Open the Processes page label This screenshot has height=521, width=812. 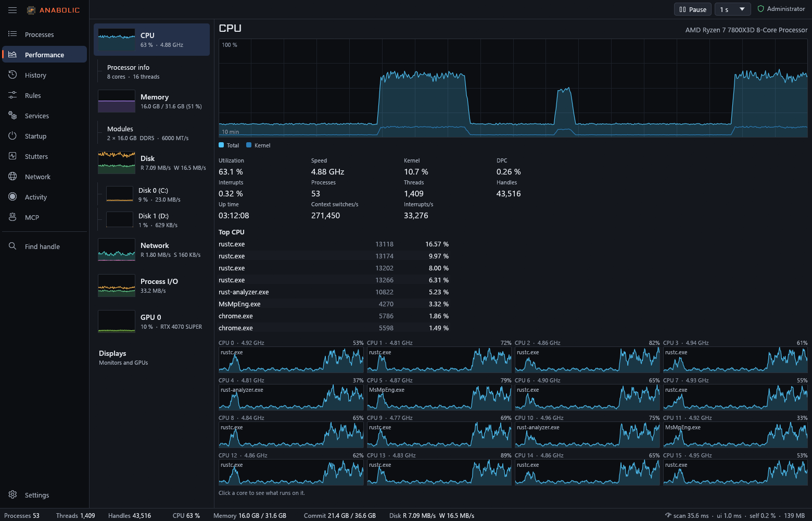[40, 34]
